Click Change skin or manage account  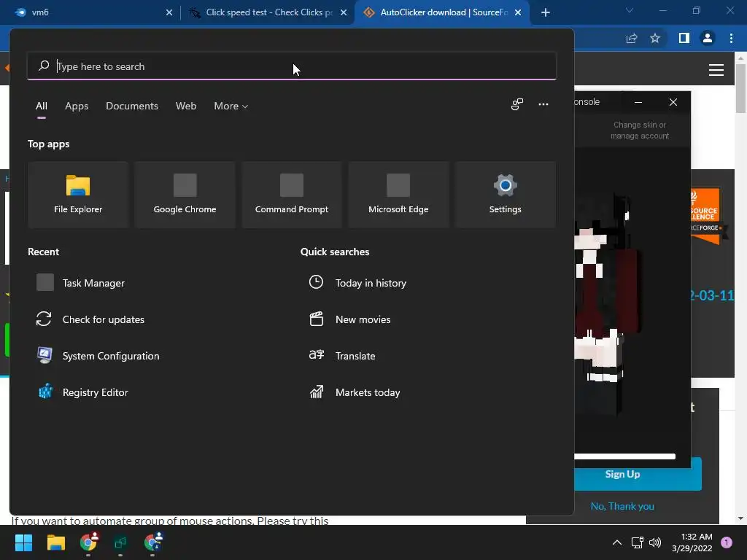point(640,130)
